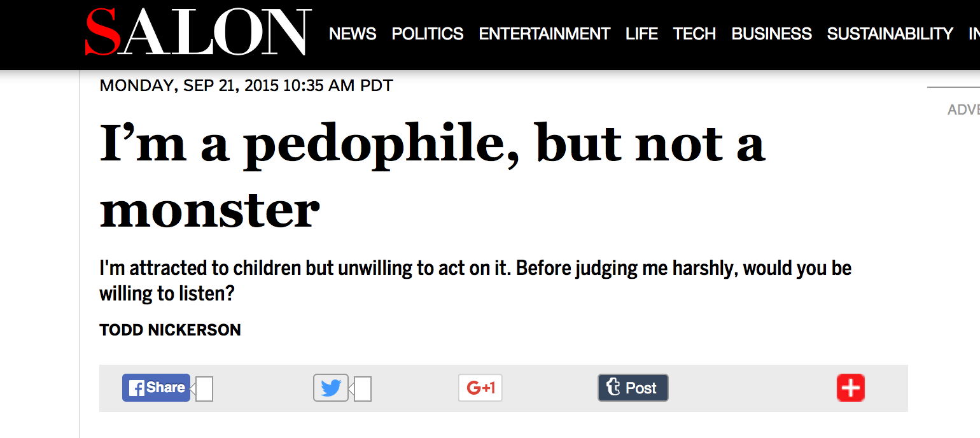
Task: Post article to Tumblr
Action: click(633, 388)
